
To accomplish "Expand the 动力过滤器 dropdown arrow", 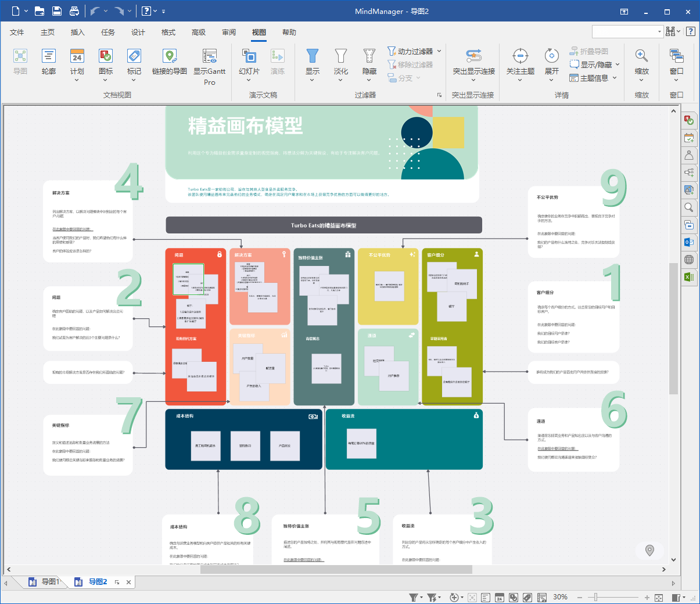I will point(439,51).
